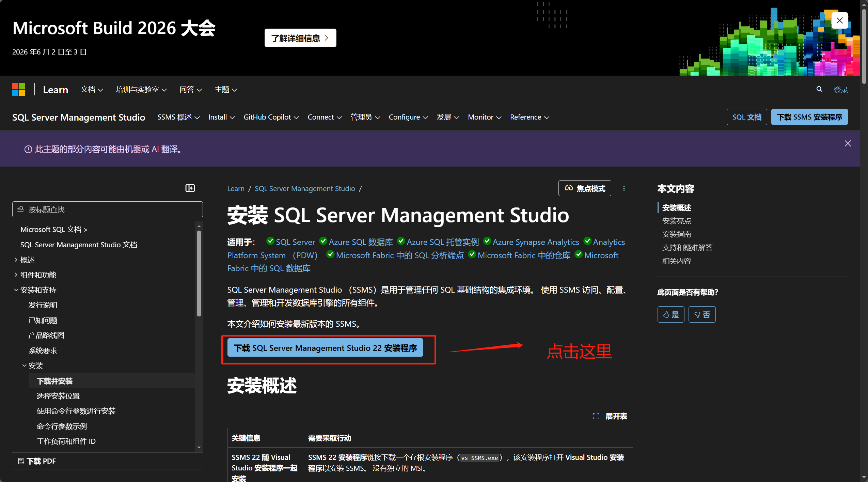Open search with the magnifier icon
Screen dimensions: 868x482
tap(819, 89)
